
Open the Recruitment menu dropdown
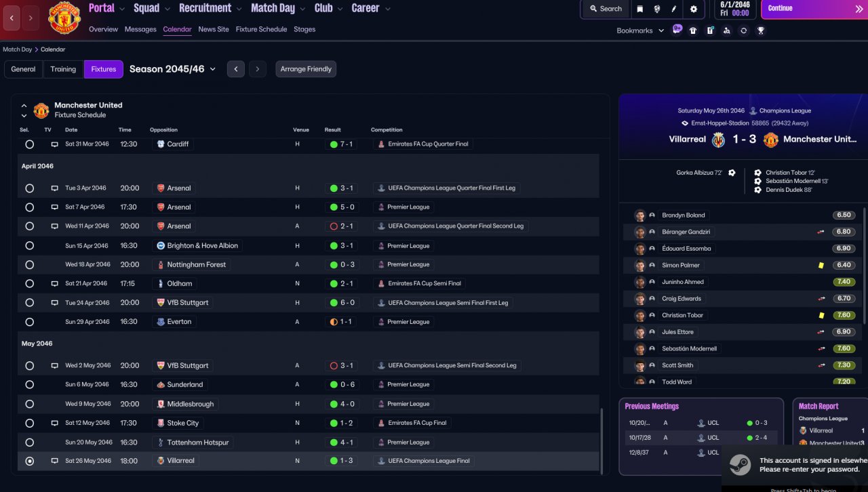[x=210, y=8]
